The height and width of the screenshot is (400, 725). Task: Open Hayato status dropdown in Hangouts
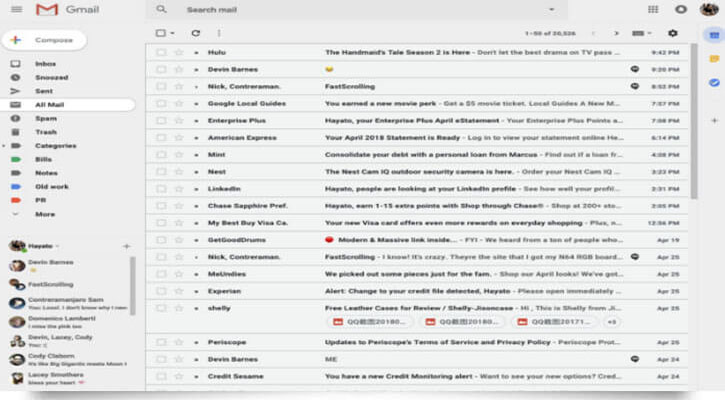tap(57, 246)
